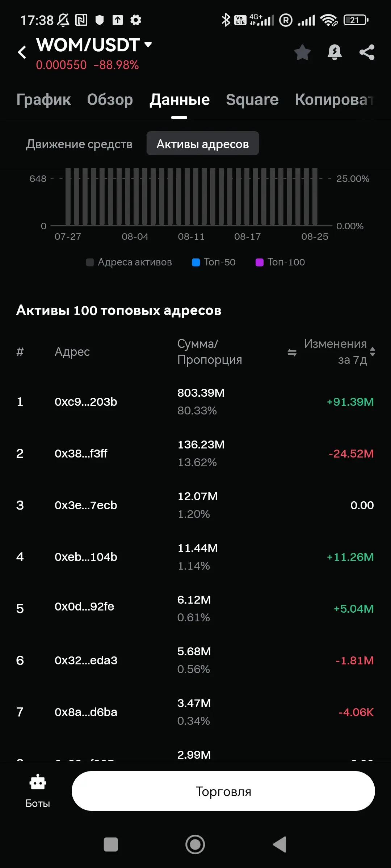Viewport: 391px width, 868px height.
Task: Tap Android home navigation button
Action: [195, 844]
